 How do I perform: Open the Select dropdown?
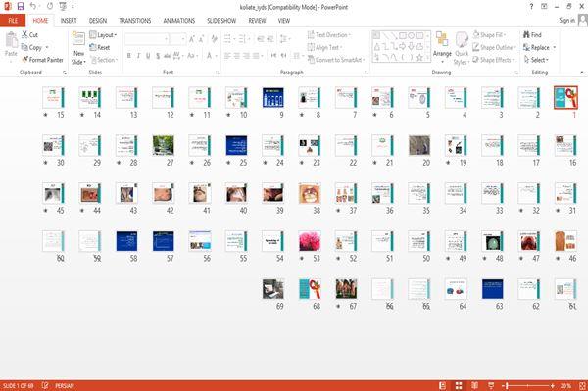pyautogui.click(x=536, y=60)
